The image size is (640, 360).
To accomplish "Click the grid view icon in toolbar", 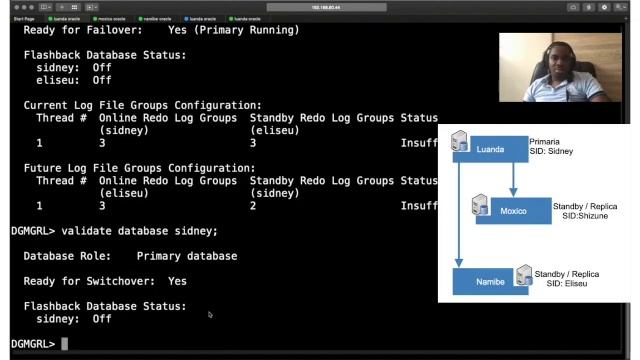I will [x=74, y=7].
